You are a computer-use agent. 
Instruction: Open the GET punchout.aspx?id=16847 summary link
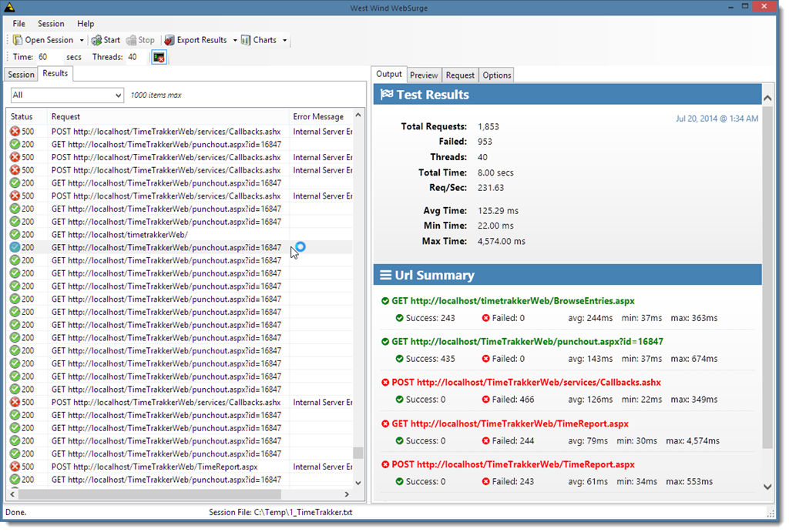[x=527, y=342]
